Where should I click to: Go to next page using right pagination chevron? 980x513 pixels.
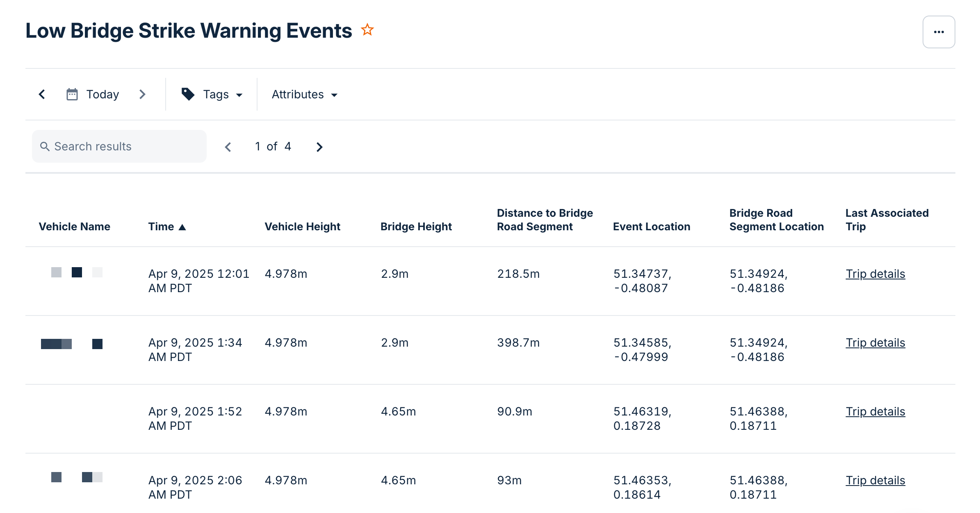[x=319, y=147]
